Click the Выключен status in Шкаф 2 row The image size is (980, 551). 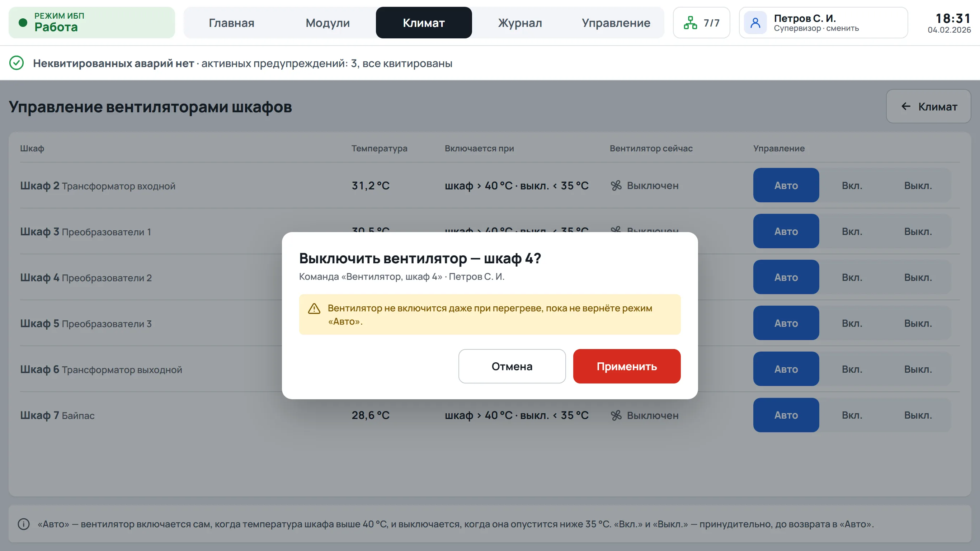tap(652, 185)
